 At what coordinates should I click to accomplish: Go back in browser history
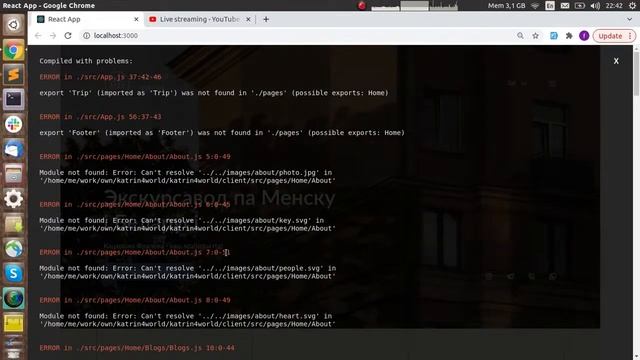(38, 36)
